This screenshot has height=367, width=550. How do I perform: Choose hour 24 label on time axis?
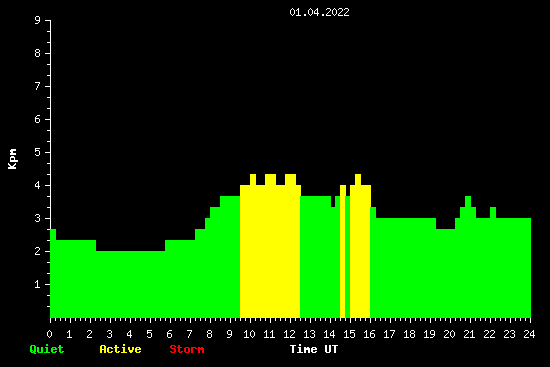point(529,334)
